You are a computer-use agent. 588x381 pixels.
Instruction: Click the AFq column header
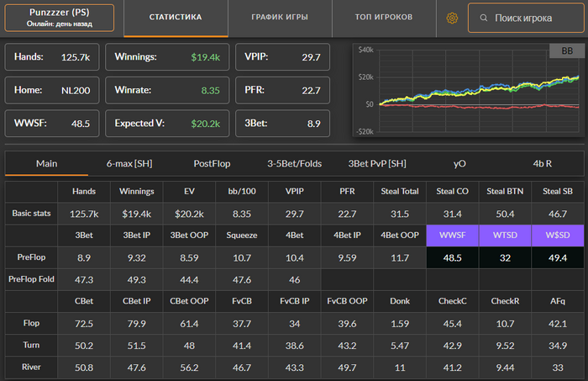(558, 301)
